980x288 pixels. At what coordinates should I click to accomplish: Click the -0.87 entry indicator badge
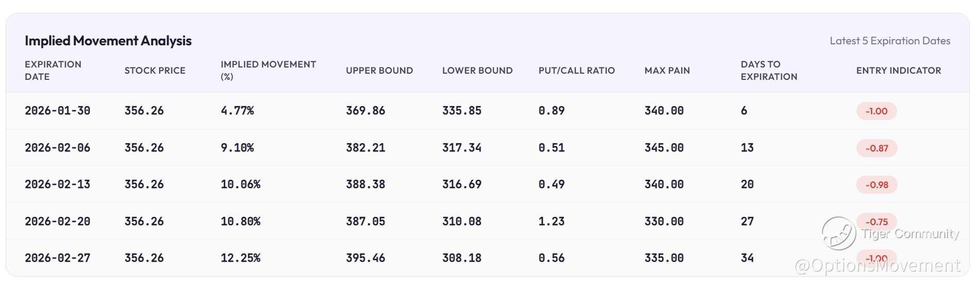coord(876,148)
